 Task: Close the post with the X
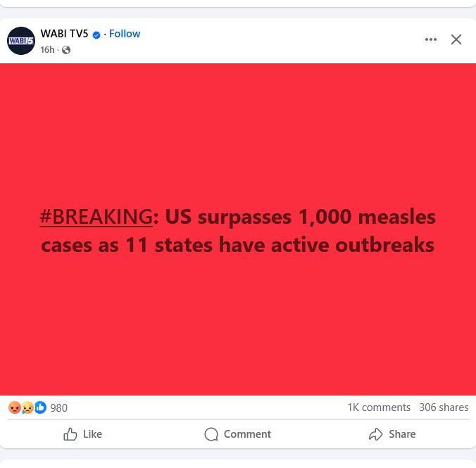[x=456, y=39]
